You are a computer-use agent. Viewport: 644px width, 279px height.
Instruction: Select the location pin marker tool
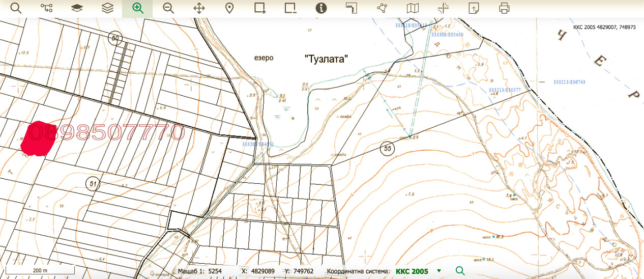229,8
